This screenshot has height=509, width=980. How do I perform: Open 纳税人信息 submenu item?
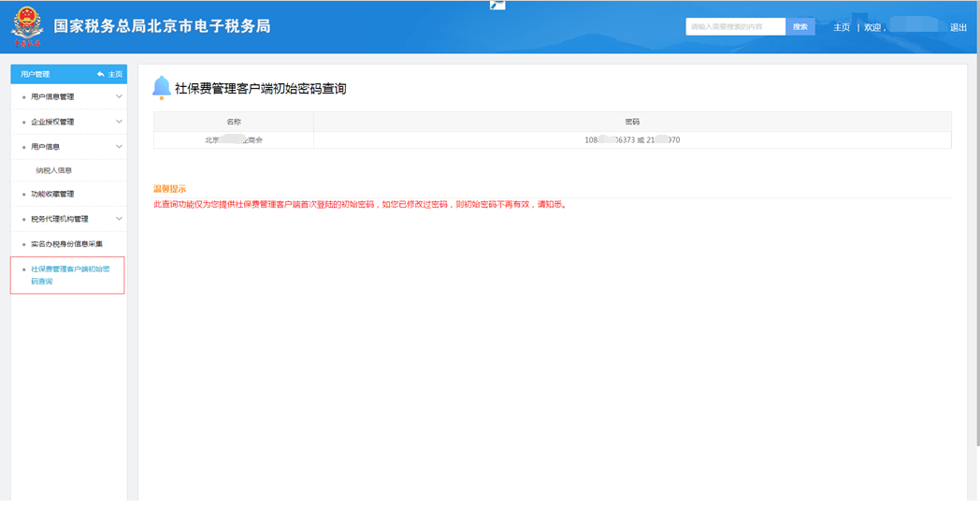pyautogui.click(x=54, y=170)
